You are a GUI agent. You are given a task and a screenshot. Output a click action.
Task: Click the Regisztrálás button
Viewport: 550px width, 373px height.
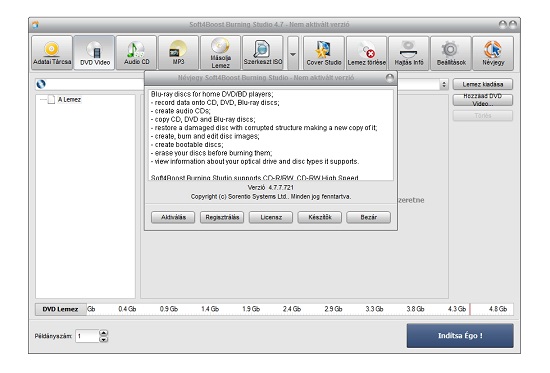[222, 217]
